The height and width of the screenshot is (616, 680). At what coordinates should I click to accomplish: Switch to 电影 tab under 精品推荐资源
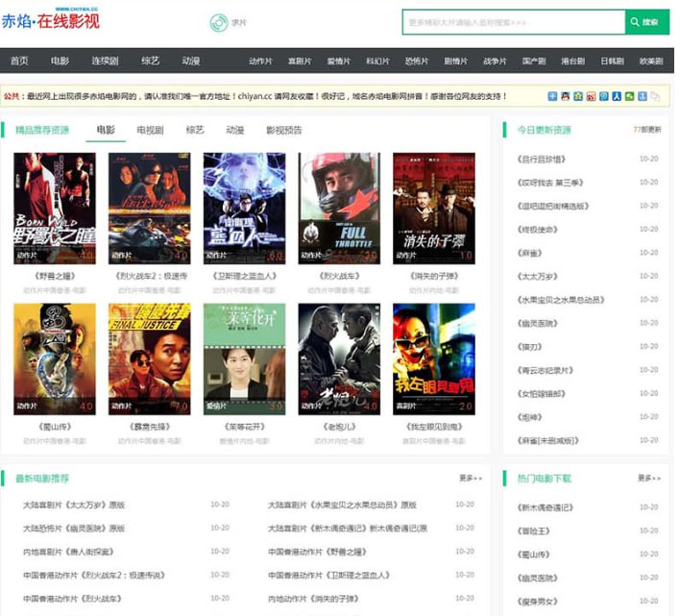coord(106,130)
